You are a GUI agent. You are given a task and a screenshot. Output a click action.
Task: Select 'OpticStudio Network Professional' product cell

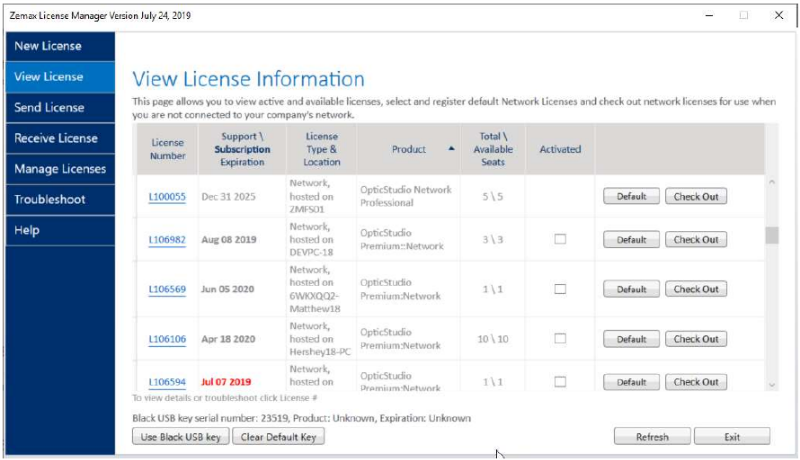click(406, 196)
